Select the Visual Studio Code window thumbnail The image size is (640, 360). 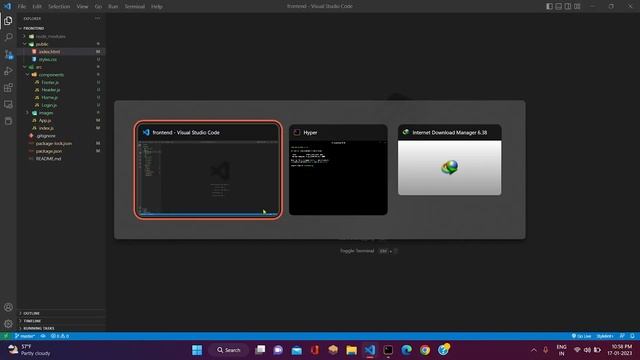pos(208,170)
